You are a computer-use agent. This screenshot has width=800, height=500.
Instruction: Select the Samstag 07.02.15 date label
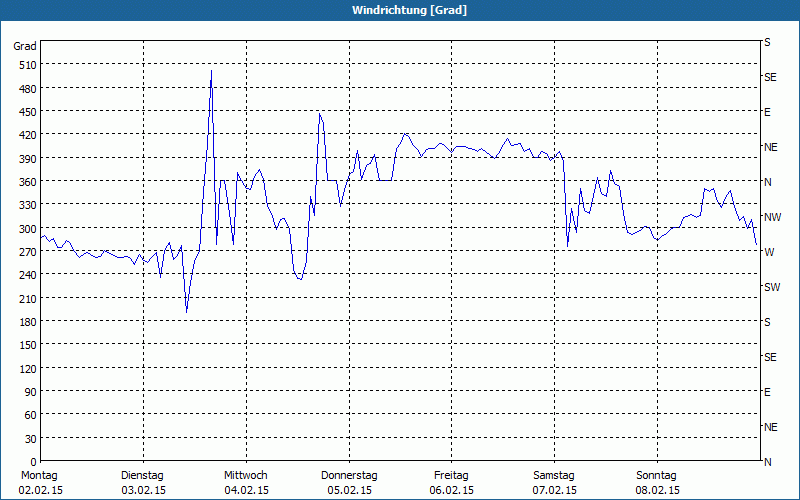coord(554,483)
